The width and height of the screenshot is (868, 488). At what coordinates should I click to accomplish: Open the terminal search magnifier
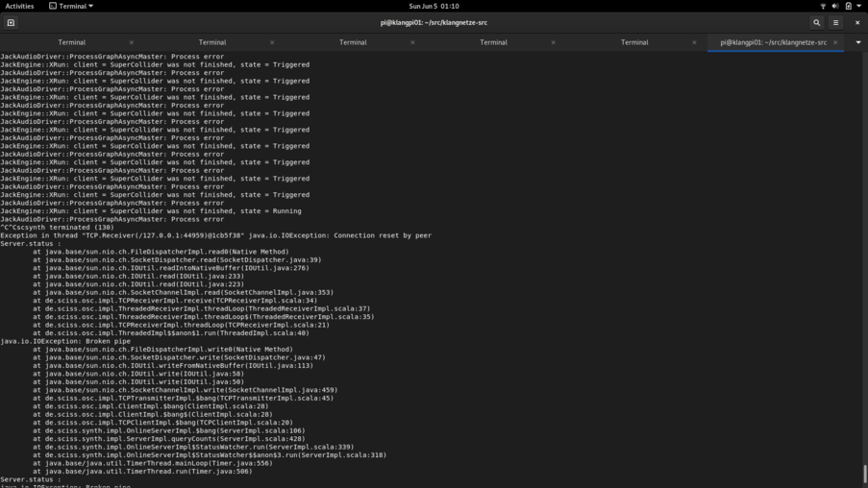816,22
